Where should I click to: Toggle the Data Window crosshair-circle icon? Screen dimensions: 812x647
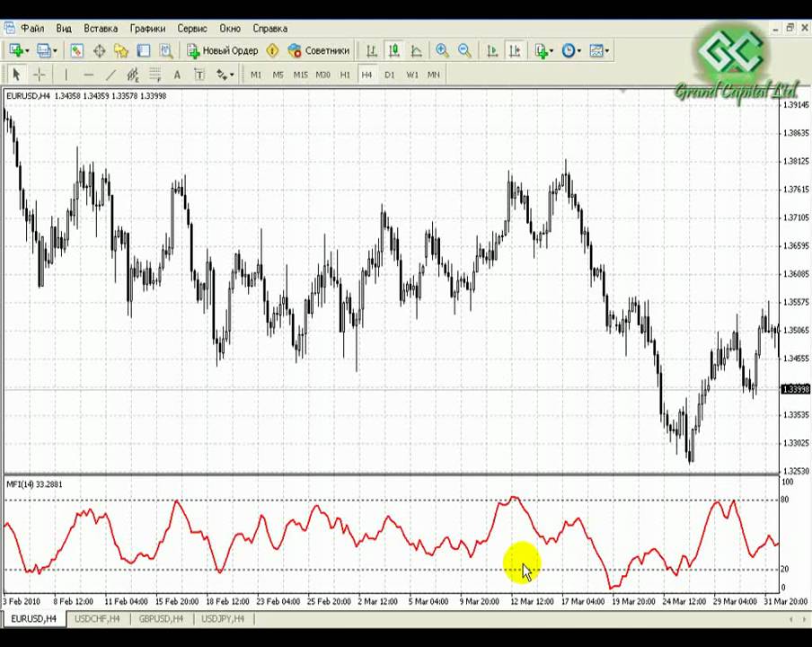pos(99,50)
